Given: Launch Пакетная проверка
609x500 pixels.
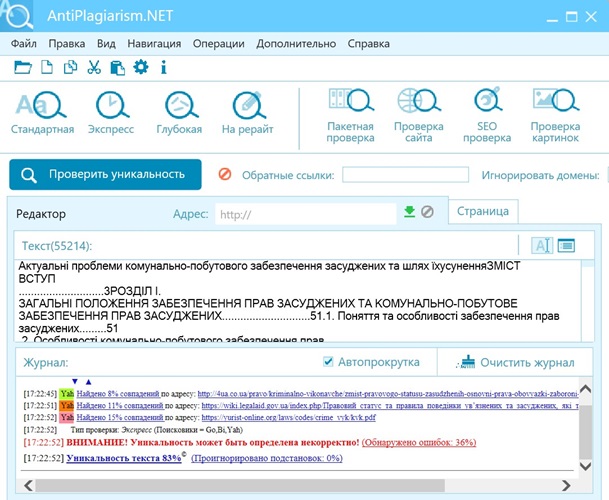Looking at the screenshot, I should click(350, 115).
